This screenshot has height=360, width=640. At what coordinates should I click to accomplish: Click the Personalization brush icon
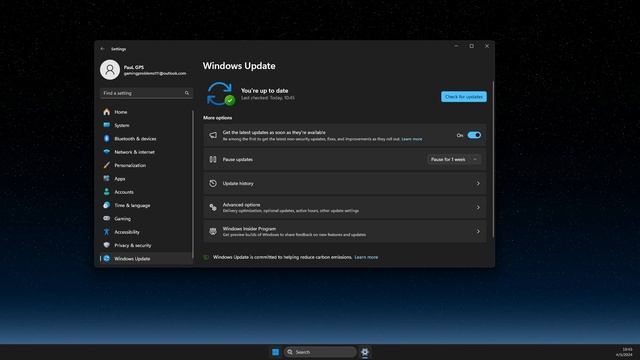pos(107,165)
